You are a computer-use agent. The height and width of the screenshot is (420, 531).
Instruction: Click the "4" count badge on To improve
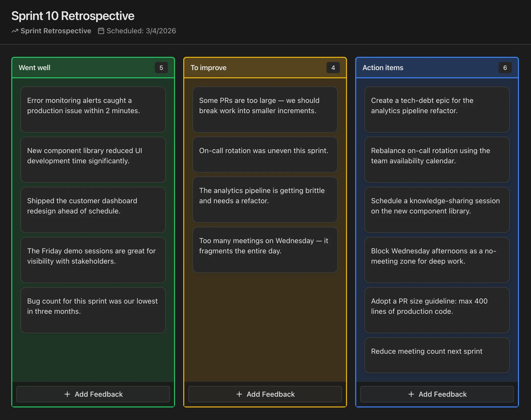point(333,68)
